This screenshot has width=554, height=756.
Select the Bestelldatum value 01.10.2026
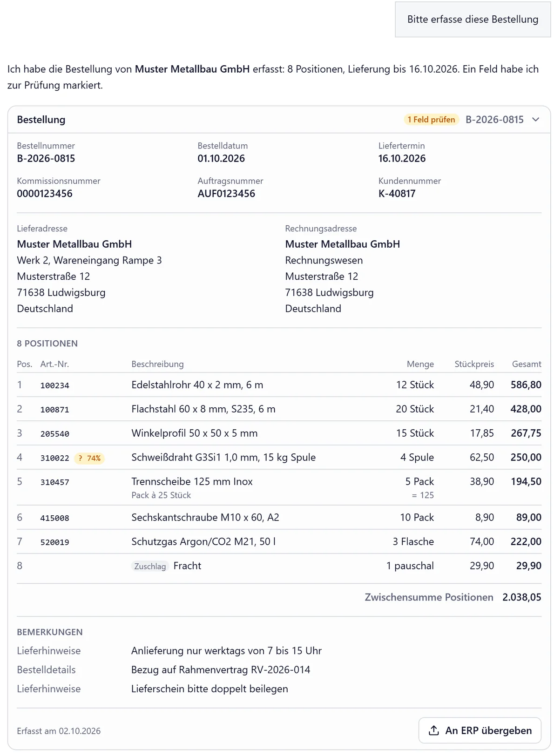221,158
